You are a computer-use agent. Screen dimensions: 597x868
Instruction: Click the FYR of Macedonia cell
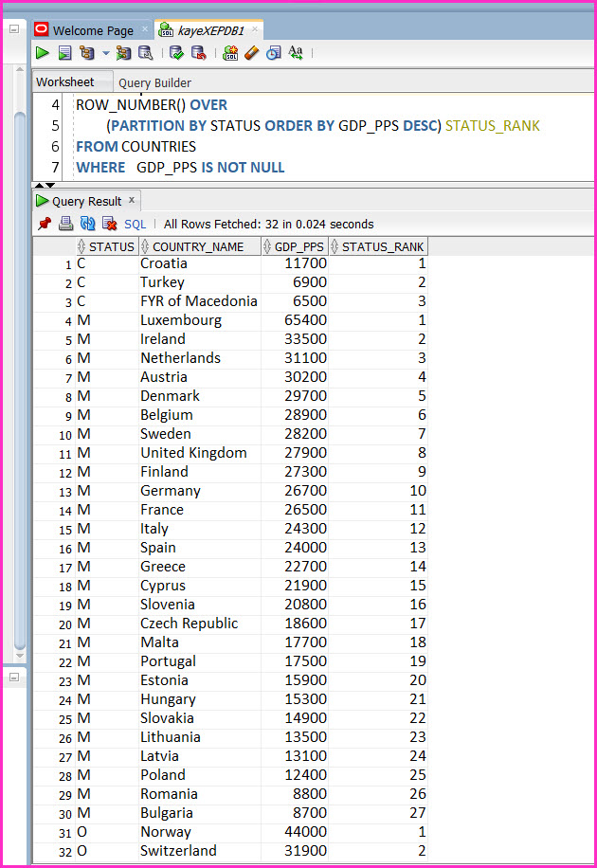199,301
